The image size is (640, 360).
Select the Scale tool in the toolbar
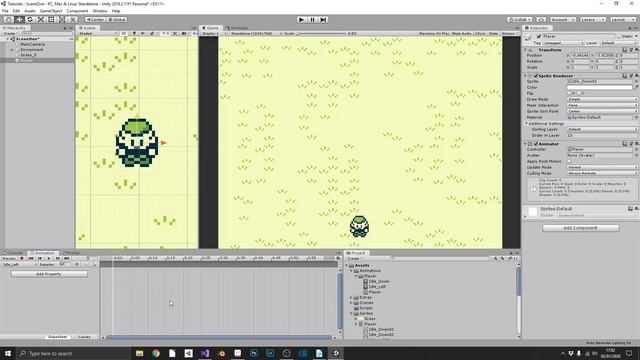40,19
